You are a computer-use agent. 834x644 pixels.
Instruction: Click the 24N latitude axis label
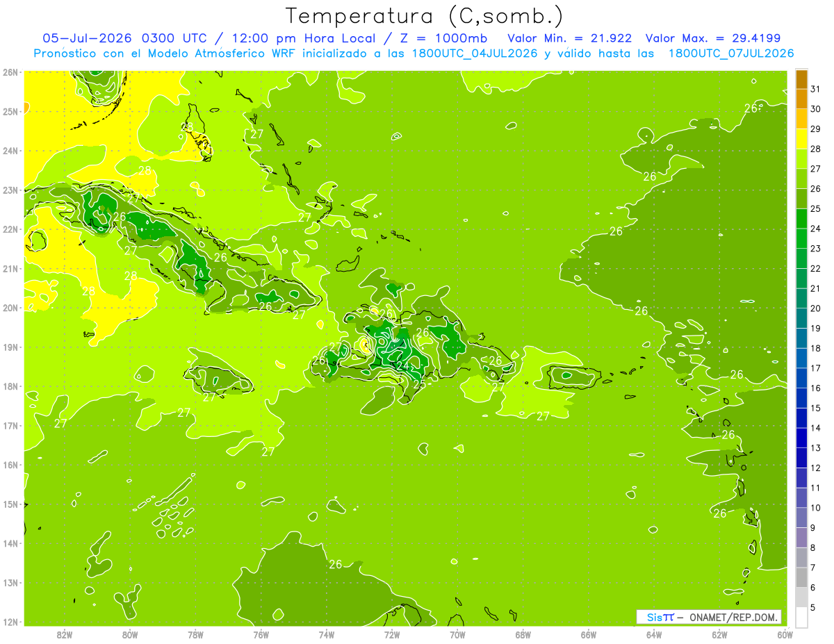10,151
